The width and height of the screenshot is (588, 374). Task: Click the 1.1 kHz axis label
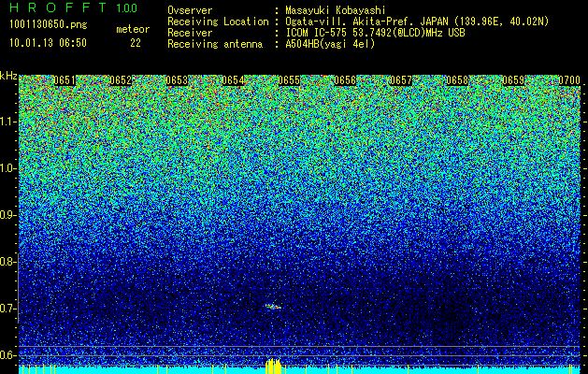click(7, 122)
